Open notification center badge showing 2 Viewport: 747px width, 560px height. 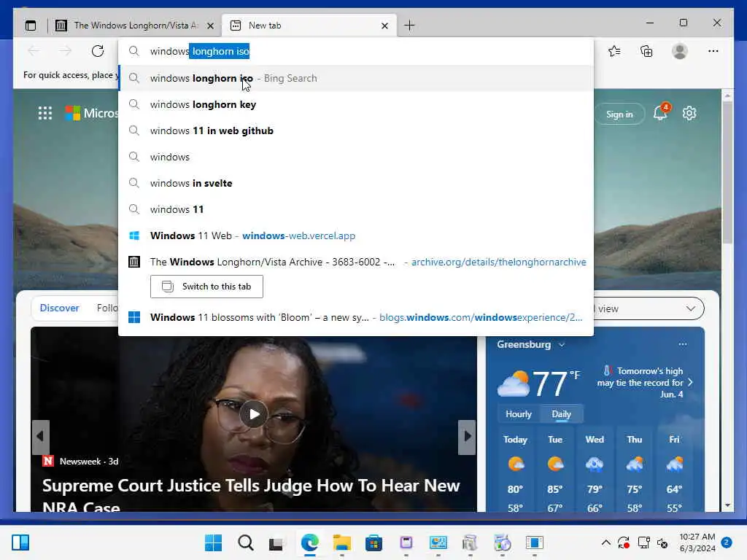pos(727,542)
